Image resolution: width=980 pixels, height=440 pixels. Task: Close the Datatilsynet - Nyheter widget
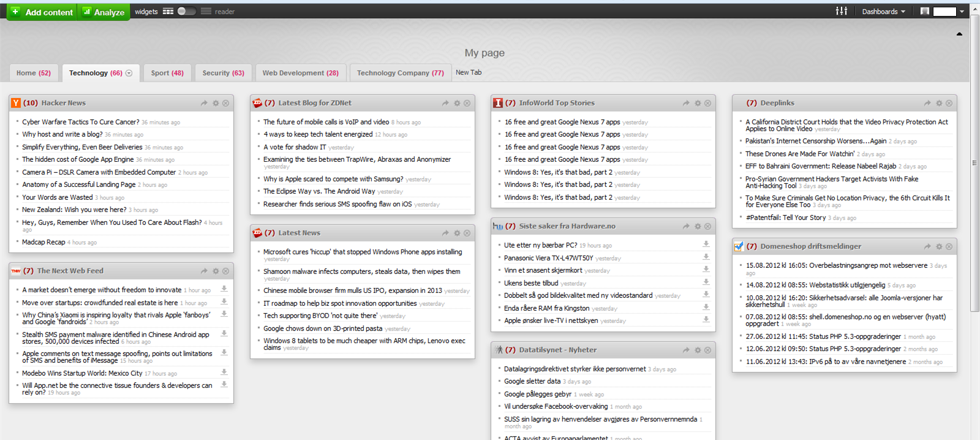[707, 350]
